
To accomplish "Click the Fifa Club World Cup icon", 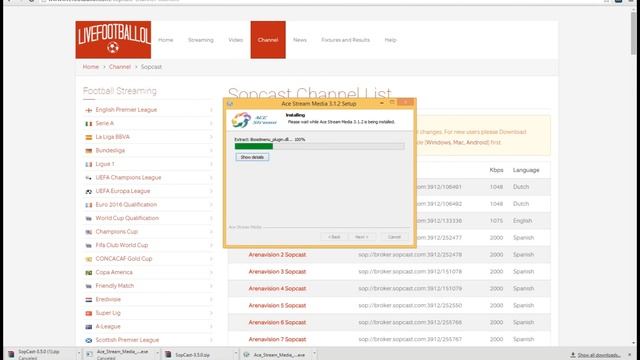I will (89, 245).
